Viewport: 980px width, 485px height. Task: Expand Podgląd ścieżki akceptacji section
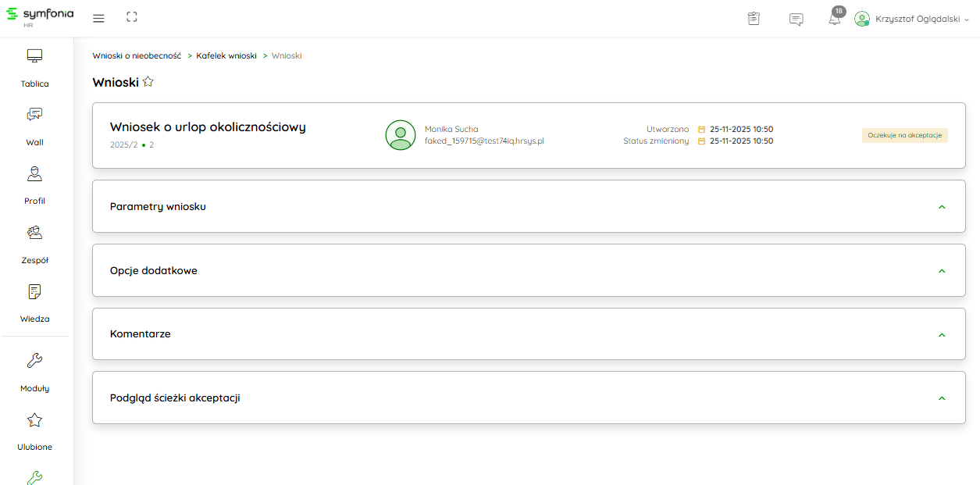pyautogui.click(x=941, y=398)
